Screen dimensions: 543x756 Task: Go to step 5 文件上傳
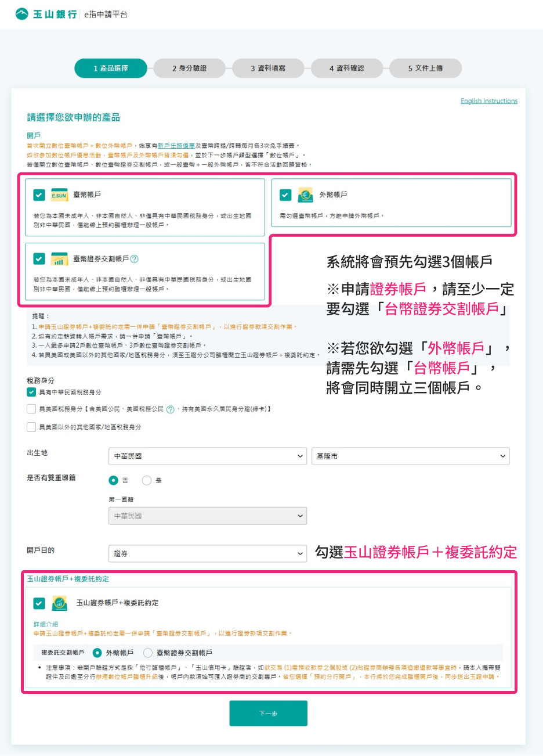tap(425, 68)
